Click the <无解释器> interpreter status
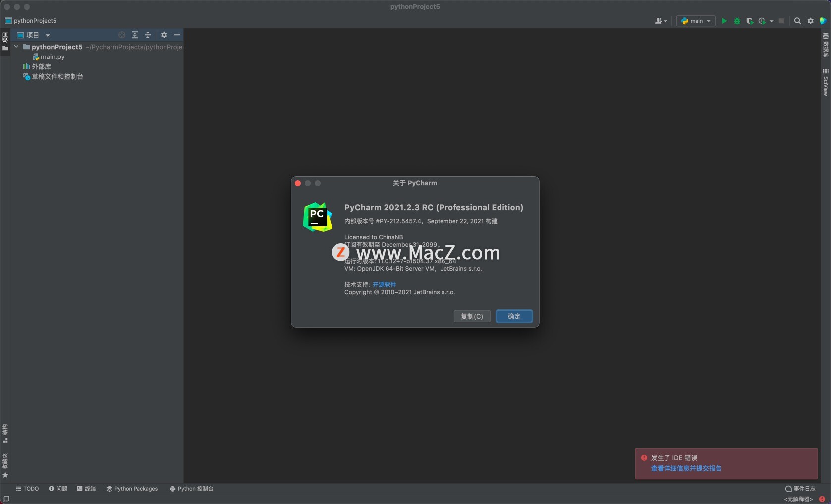Viewport: 831px width, 504px height. (x=798, y=499)
